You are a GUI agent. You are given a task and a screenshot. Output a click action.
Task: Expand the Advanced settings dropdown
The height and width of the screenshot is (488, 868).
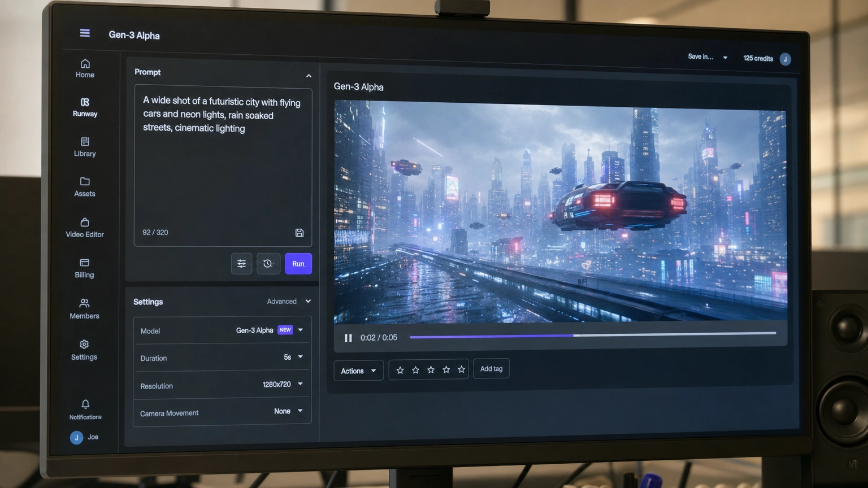289,302
